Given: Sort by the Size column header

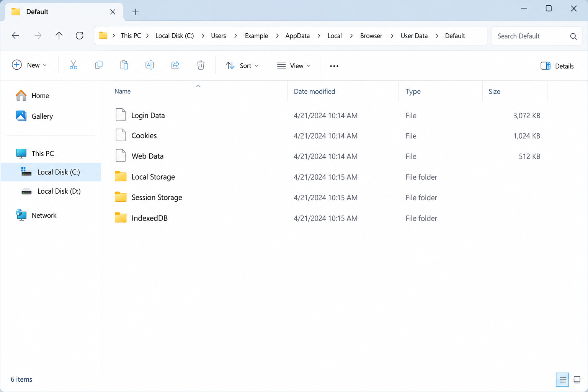Looking at the screenshot, I should click(494, 91).
